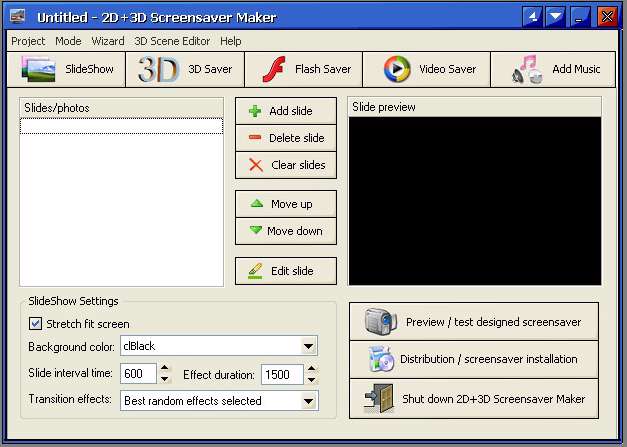The width and height of the screenshot is (627, 447).
Task: Increase the Effect duration value
Action: [x=312, y=368]
